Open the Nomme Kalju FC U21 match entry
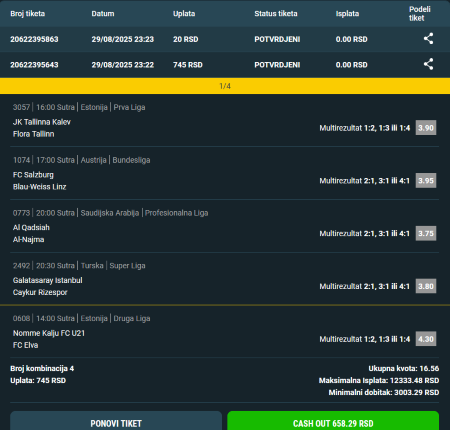The height and width of the screenshot is (430, 450). point(225,332)
